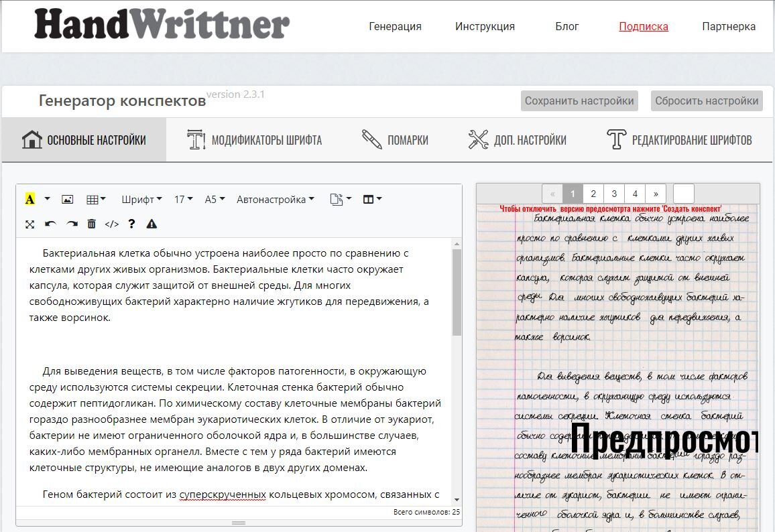775x532 pixels.
Task: Click the Сохранить настройки button
Action: pos(579,101)
